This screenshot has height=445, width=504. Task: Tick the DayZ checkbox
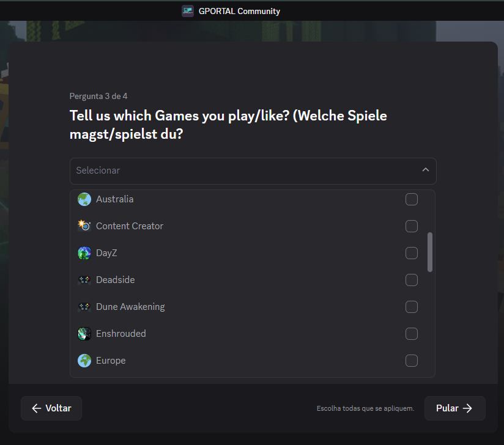412,253
